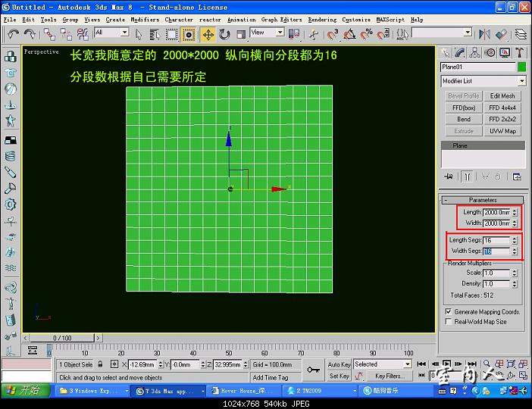Activate the Select and Rotate tool
The height and width of the screenshot is (409, 532).
pos(225,34)
